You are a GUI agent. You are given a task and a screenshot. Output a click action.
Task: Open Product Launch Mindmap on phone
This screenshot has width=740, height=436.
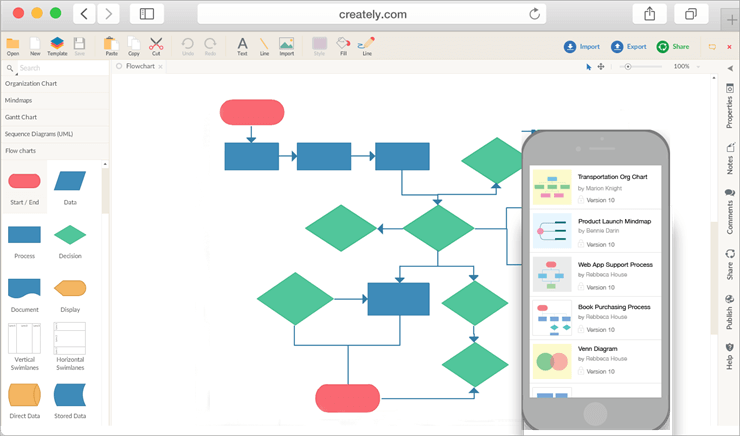point(596,231)
